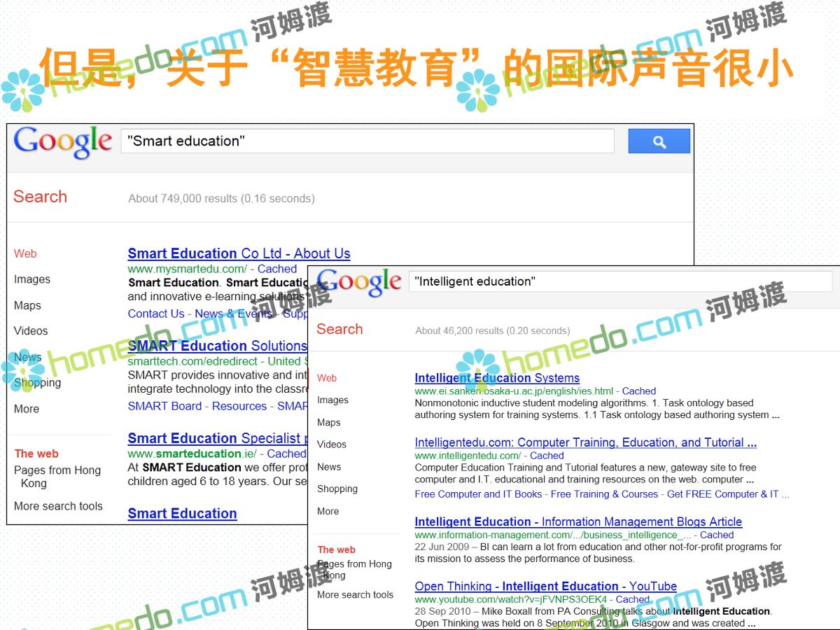Open "Intelligentedu.com: Computer Training" result

pyautogui.click(x=585, y=442)
